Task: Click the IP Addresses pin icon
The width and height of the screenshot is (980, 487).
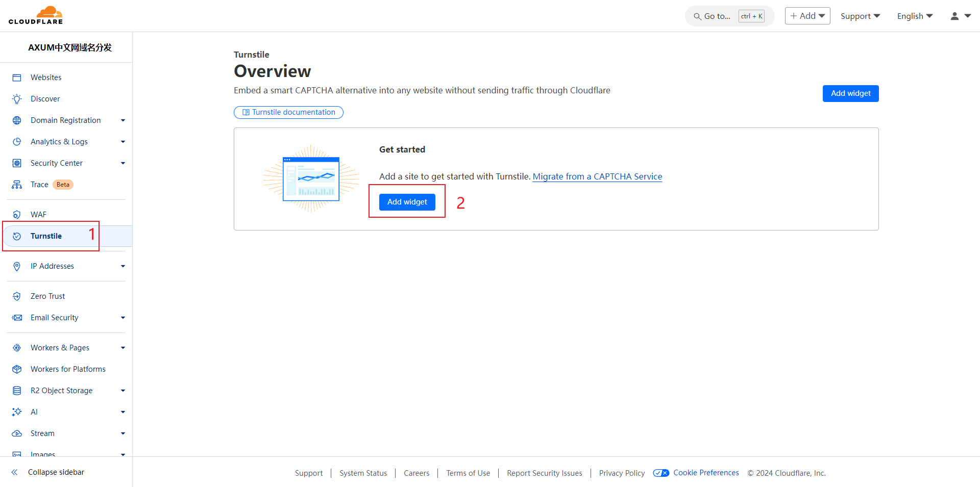Action: (x=17, y=266)
